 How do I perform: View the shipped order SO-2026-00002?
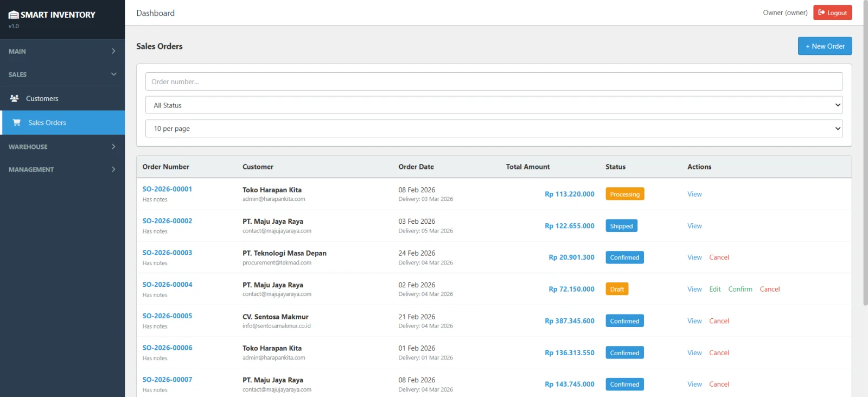point(694,226)
